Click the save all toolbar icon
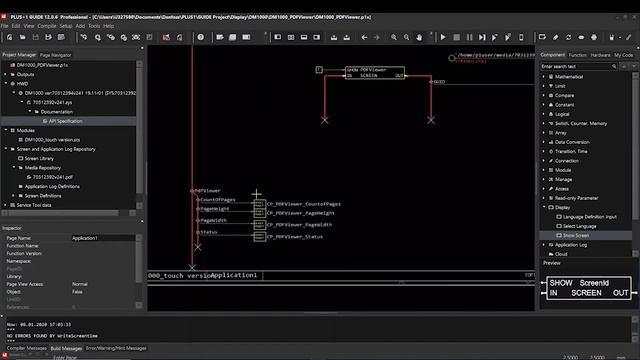The width and height of the screenshot is (640, 360). pyautogui.click(x=48, y=37)
